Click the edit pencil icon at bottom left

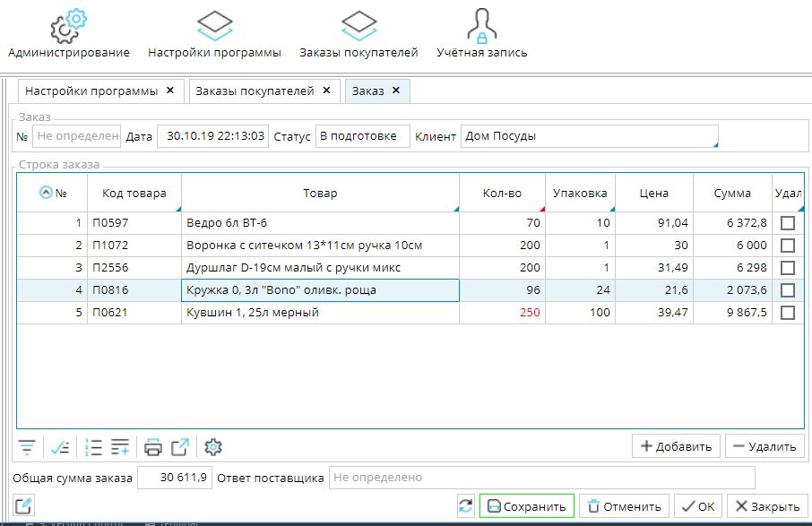tap(24, 505)
